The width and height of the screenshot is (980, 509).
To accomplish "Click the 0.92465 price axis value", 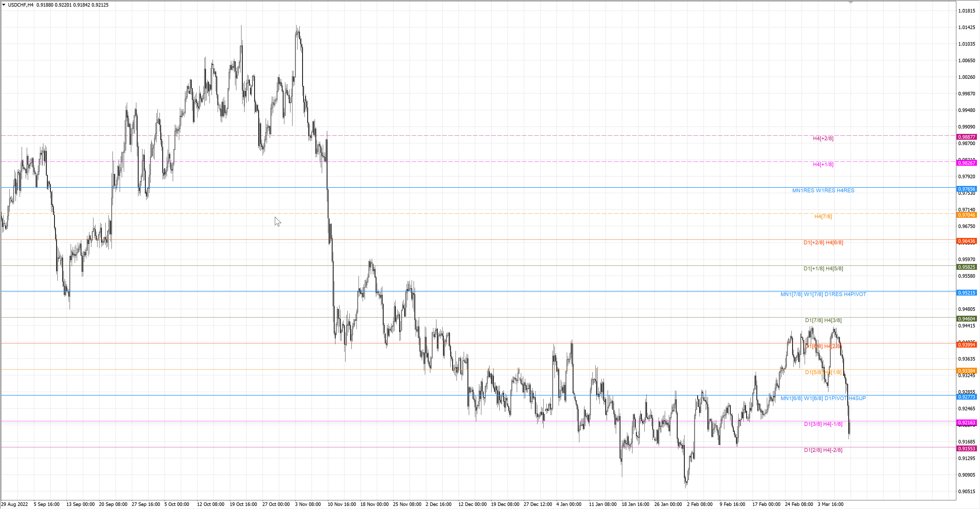I will [x=967, y=409].
